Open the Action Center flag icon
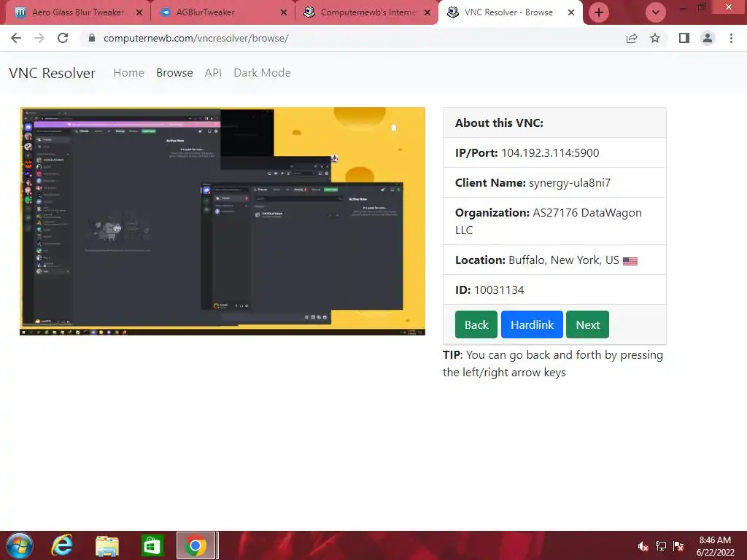 pos(678,546)
